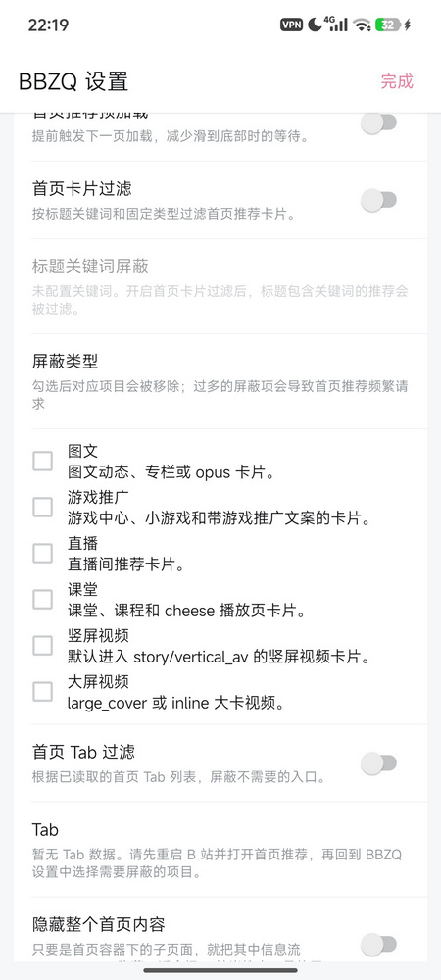Toggle the 首页推荐预加载 switch at top
Image resolution: width=441 pixels, height=980 pixels.
[379, 122]
